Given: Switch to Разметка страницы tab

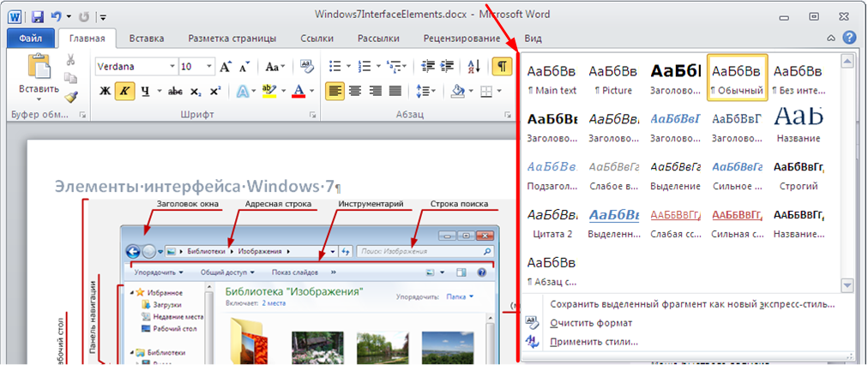Looking at the screenshot, I should tap(232, 39).
